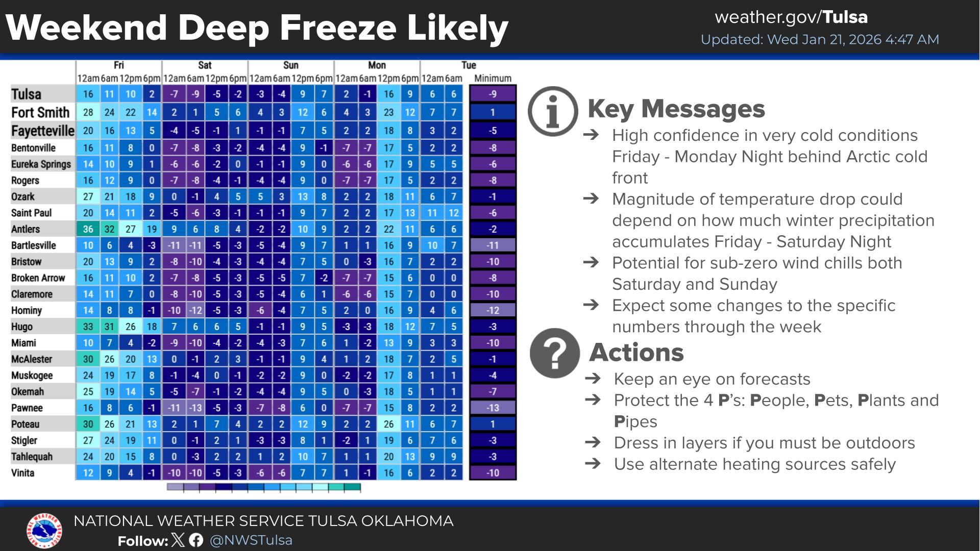Click the @NWSTulsa handle
The height and width of the screenshot is (551, 980).
(251, 540)
